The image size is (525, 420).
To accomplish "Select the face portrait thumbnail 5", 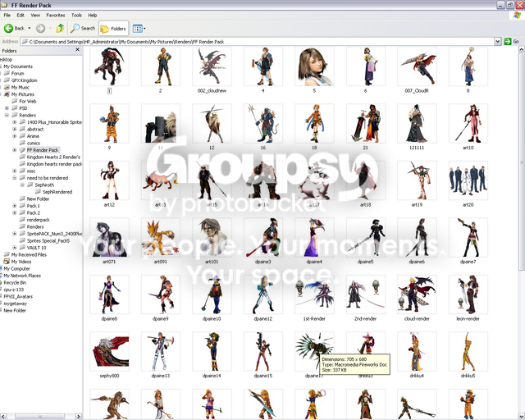I will (x=314, y=66).
